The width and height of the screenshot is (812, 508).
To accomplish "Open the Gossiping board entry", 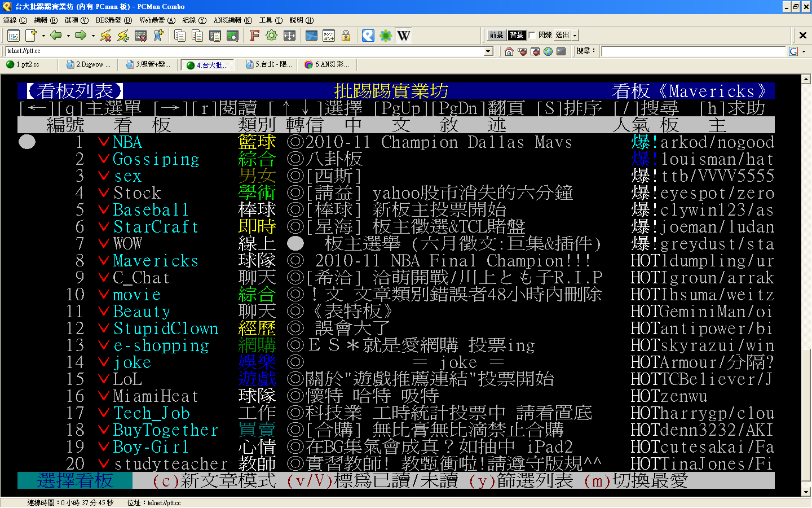I will [x=156, y=159].
